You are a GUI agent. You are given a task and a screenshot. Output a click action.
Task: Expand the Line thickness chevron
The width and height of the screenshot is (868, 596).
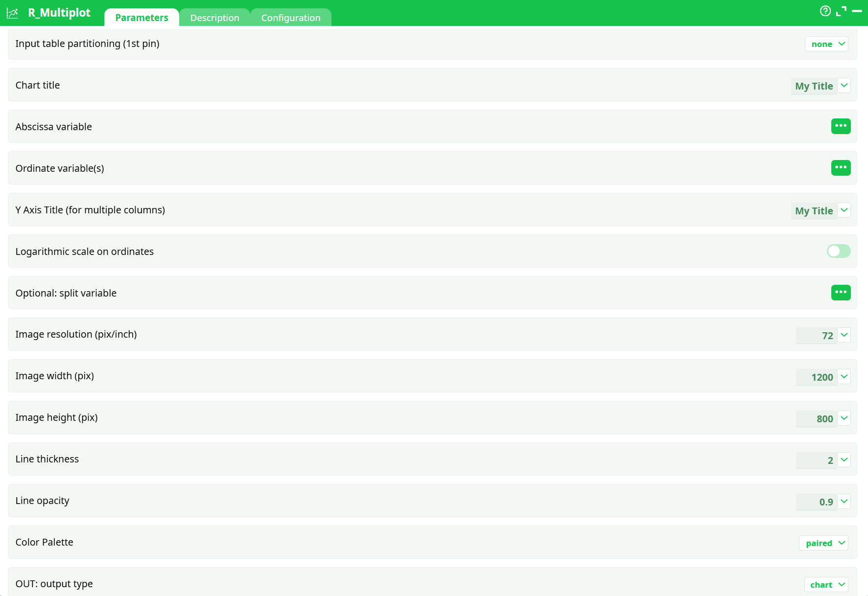pyautogui.click(x=844, y=460)
